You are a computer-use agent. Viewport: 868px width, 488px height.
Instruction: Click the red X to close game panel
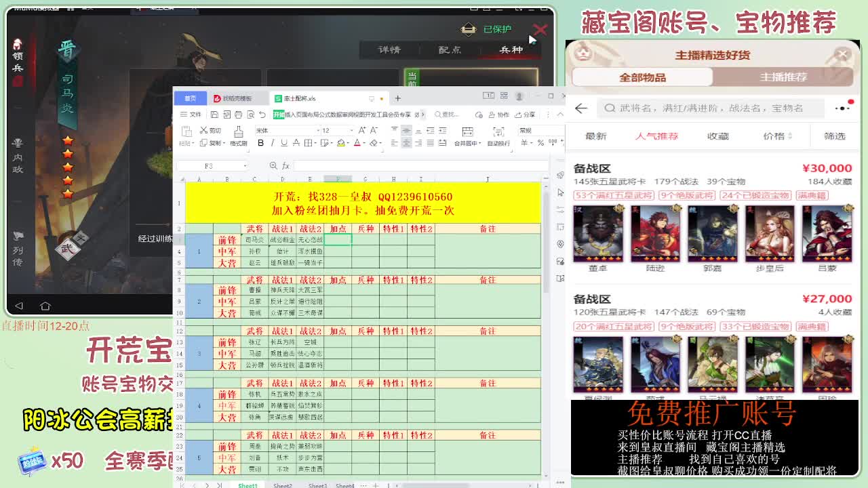click(x=540, y=30)
